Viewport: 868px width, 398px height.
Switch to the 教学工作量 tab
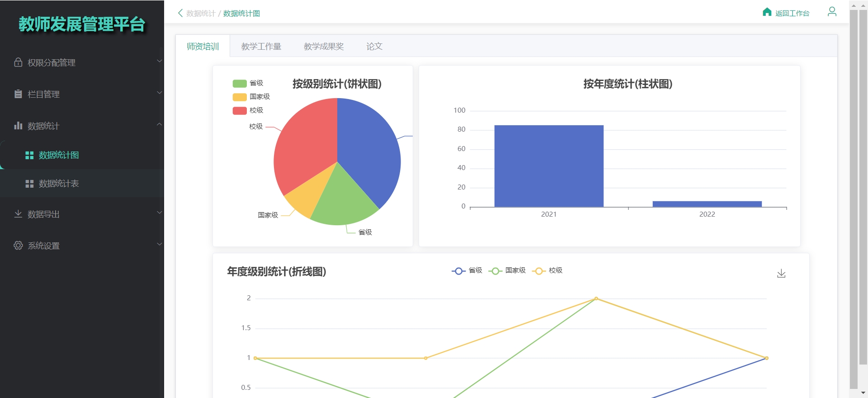pyautogui.click(x=261, y=46)
